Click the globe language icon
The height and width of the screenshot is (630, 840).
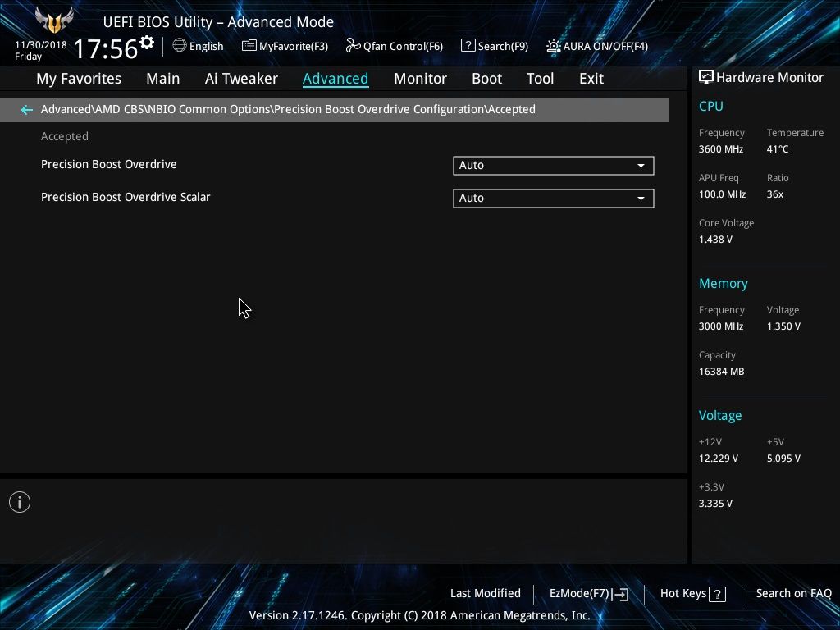click(x=180, y=46)
